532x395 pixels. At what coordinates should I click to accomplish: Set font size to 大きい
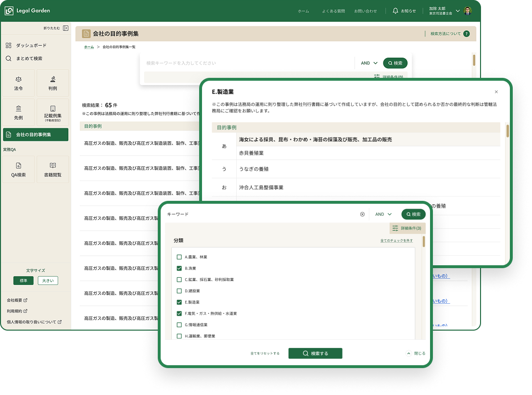tap(48, 281)
